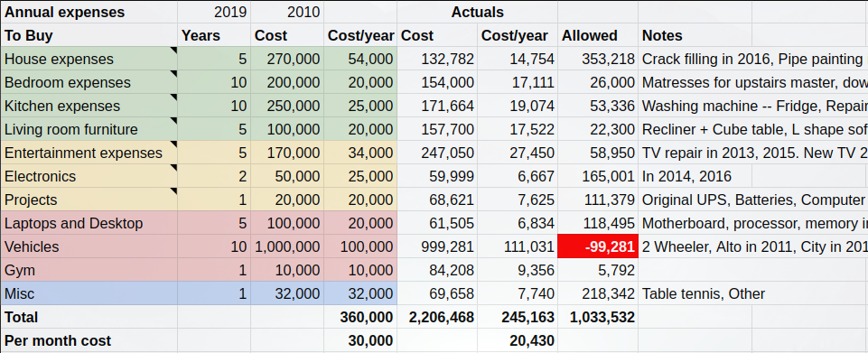Click the actual per month 20,430 cell
Viewport: 868px width, 353px height.
pyautogui.click(x=518, y=340)
